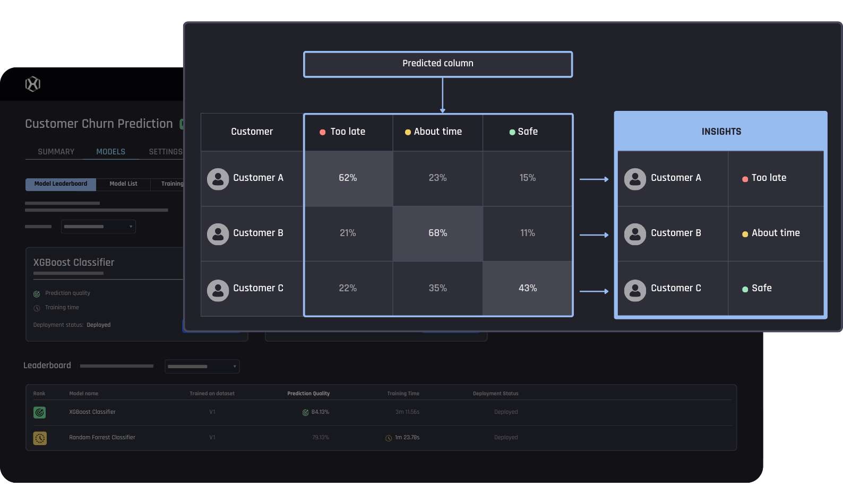Click the clock icon next to 1m 23.78s

click(x=389, y=438)
